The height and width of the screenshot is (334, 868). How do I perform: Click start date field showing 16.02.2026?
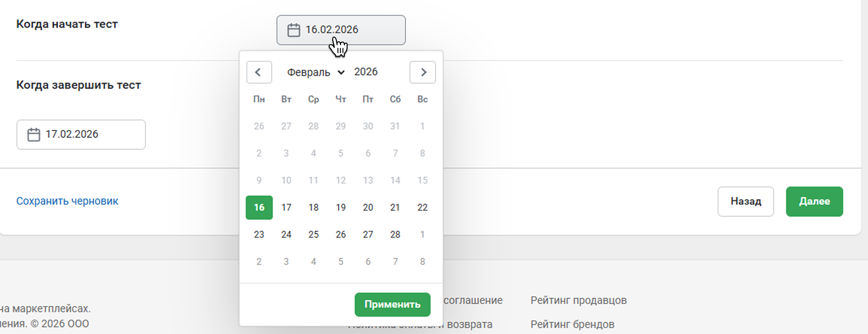(341, 30)
